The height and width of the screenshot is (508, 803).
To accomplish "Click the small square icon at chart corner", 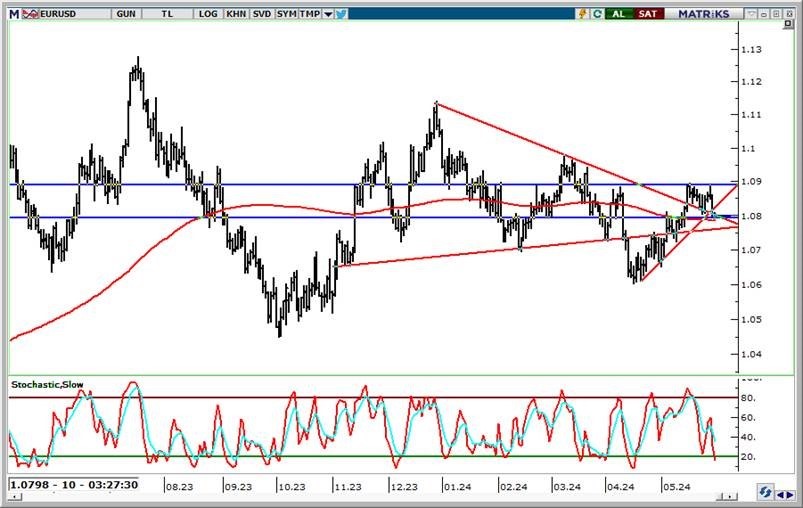I will (788, 25).
